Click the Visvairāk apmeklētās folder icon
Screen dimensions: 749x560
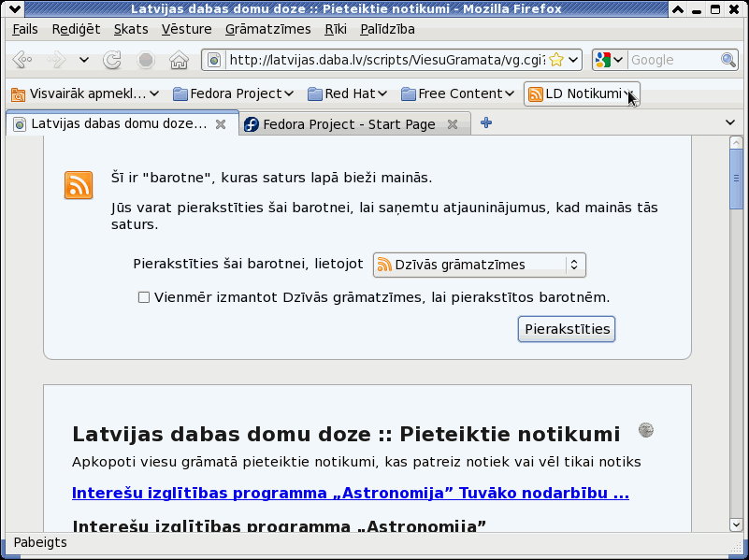coord(18,94)
